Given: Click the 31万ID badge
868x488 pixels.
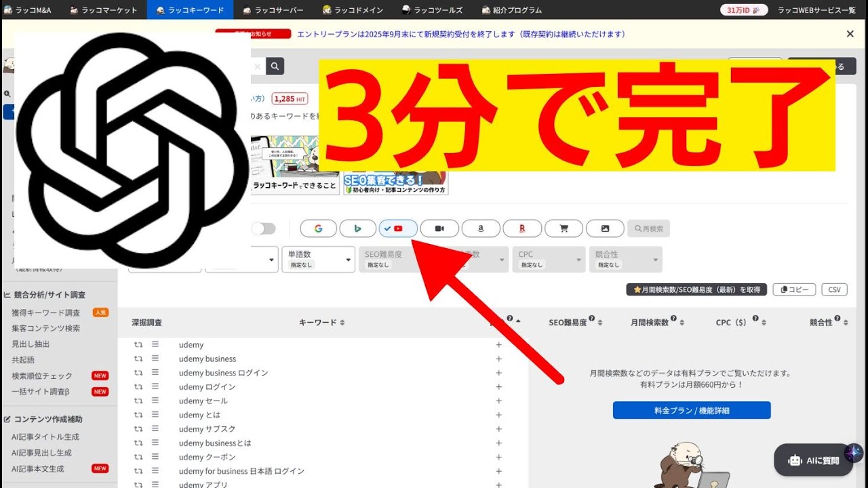Looking at the screenshot, I should tap(744, 10).
